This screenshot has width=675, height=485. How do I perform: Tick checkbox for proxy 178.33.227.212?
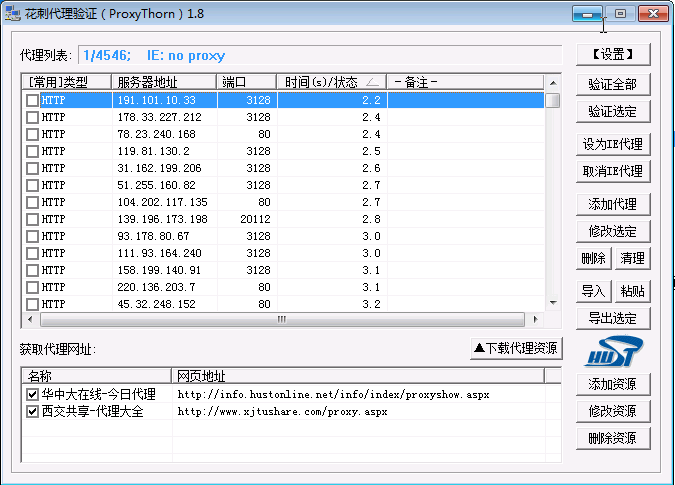pos(32,117)
